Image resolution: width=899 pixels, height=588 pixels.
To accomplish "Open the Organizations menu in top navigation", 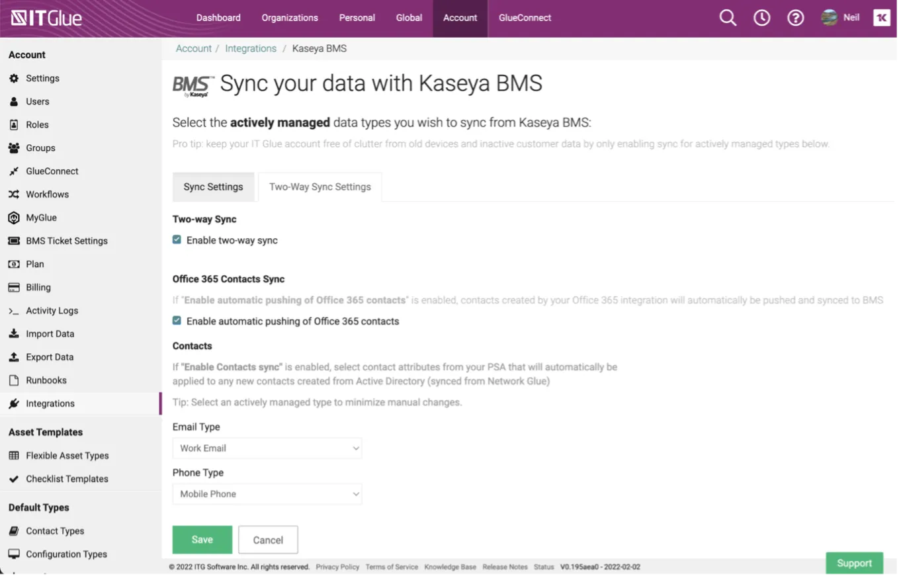I will 290,18.
